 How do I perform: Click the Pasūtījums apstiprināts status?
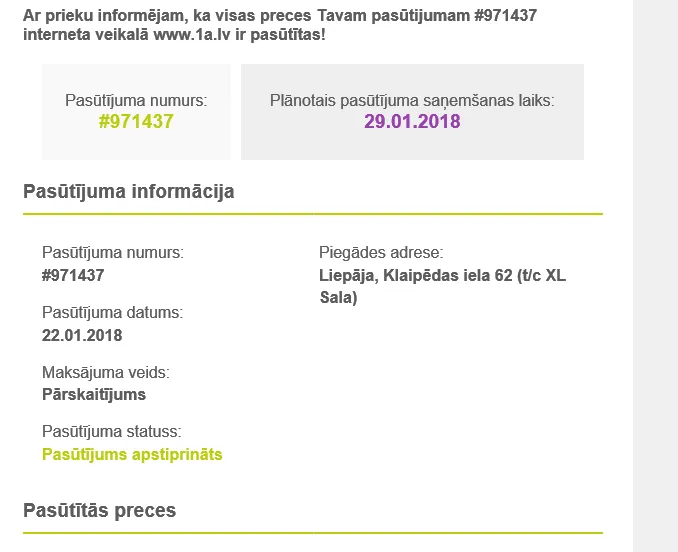coord(132,454)
